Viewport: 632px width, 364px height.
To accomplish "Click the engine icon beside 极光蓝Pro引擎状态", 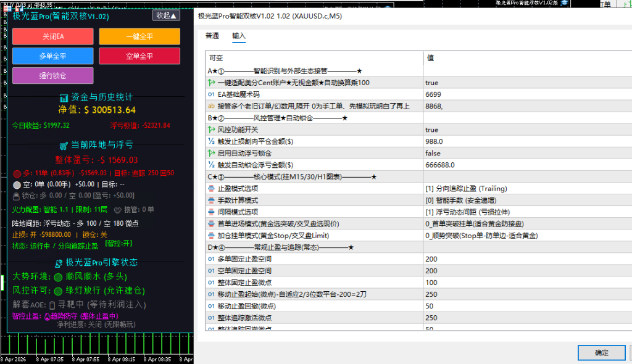I will click(x=59, y=263).
